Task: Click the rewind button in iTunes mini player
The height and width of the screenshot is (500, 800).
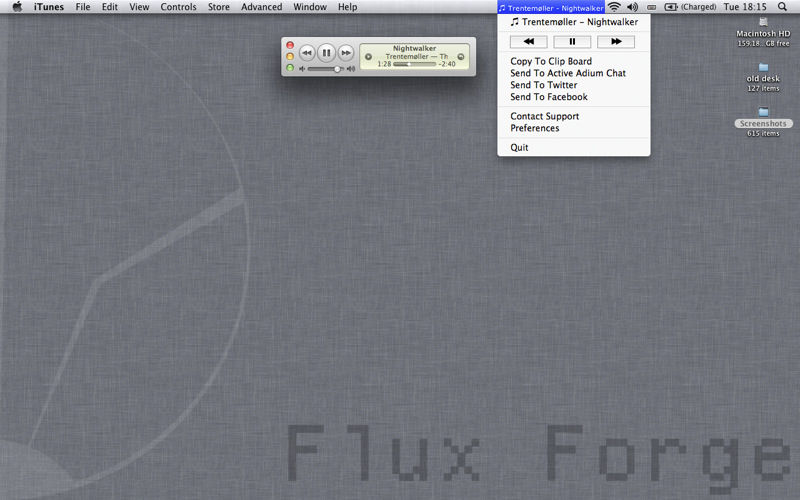Action: coord(307,53)
